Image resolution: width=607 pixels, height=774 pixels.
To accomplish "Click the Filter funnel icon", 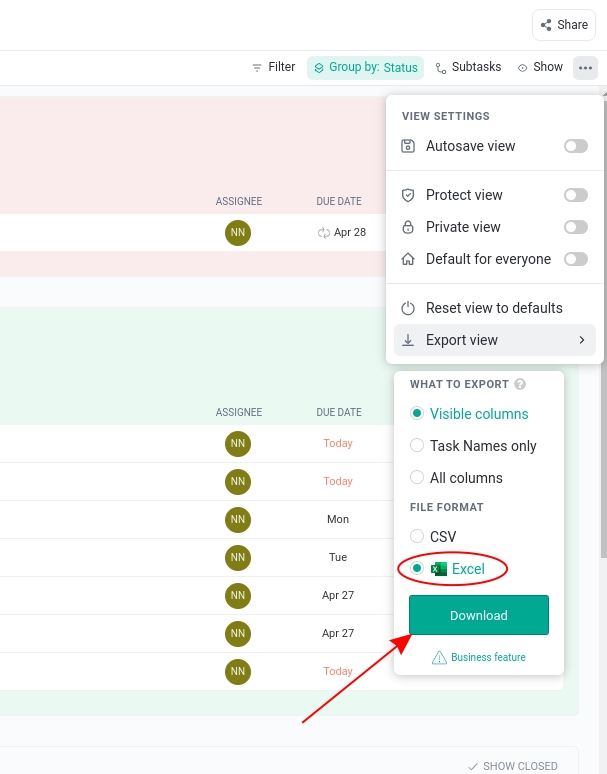I will point(257,68).
